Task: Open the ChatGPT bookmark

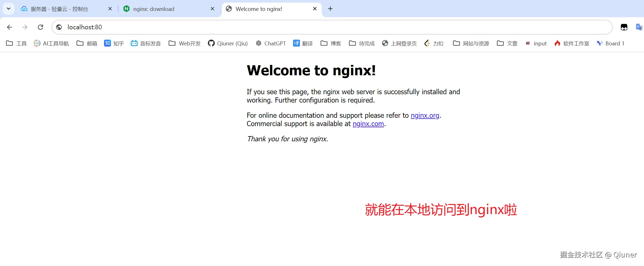Action: (271, 43)
